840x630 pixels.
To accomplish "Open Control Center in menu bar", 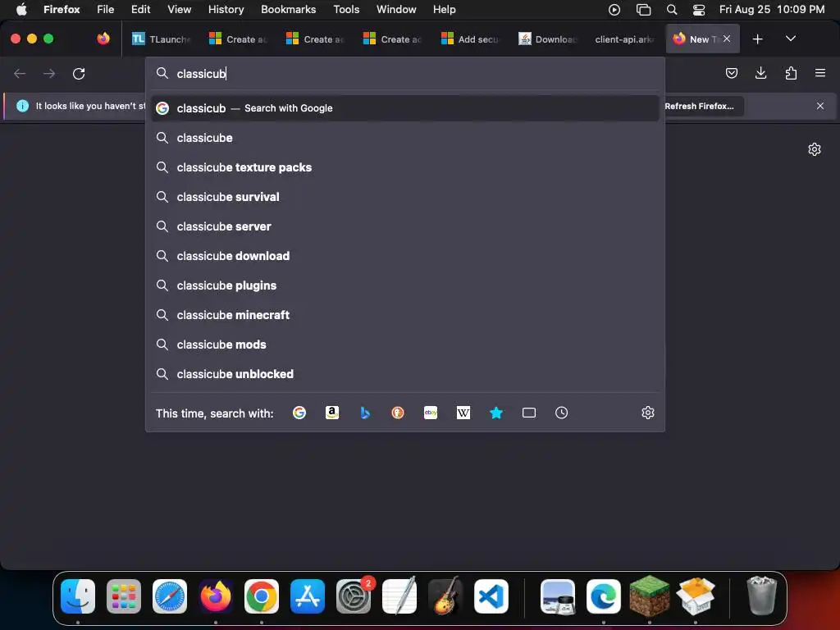I will (x=699, y=9).
